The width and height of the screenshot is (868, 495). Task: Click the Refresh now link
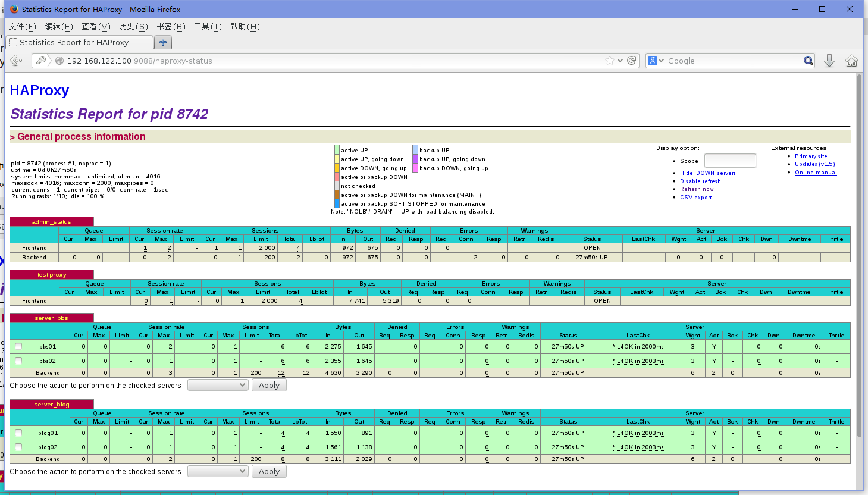click(697, 189)
